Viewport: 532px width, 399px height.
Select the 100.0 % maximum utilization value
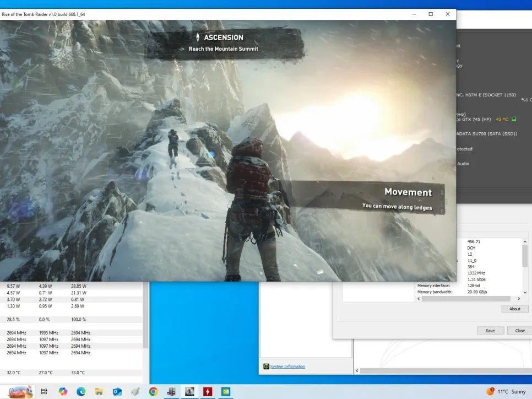click(x=78, y=320)
